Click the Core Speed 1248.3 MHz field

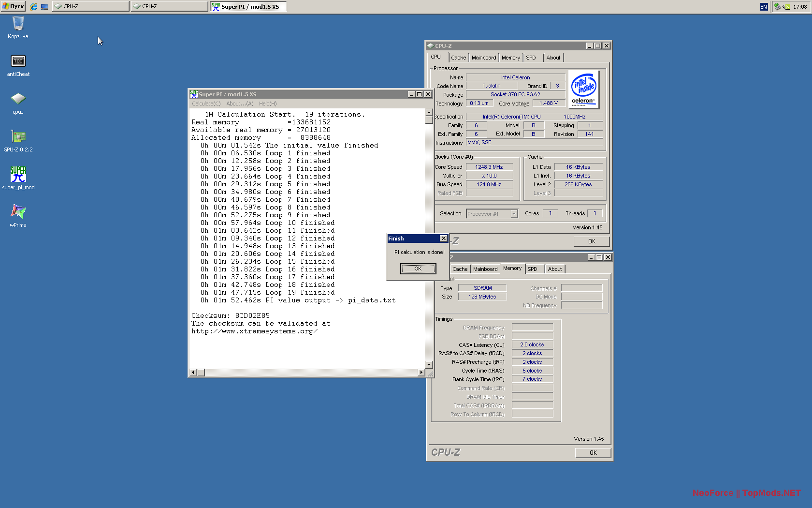pyautogui.click(x=489, y=167)
